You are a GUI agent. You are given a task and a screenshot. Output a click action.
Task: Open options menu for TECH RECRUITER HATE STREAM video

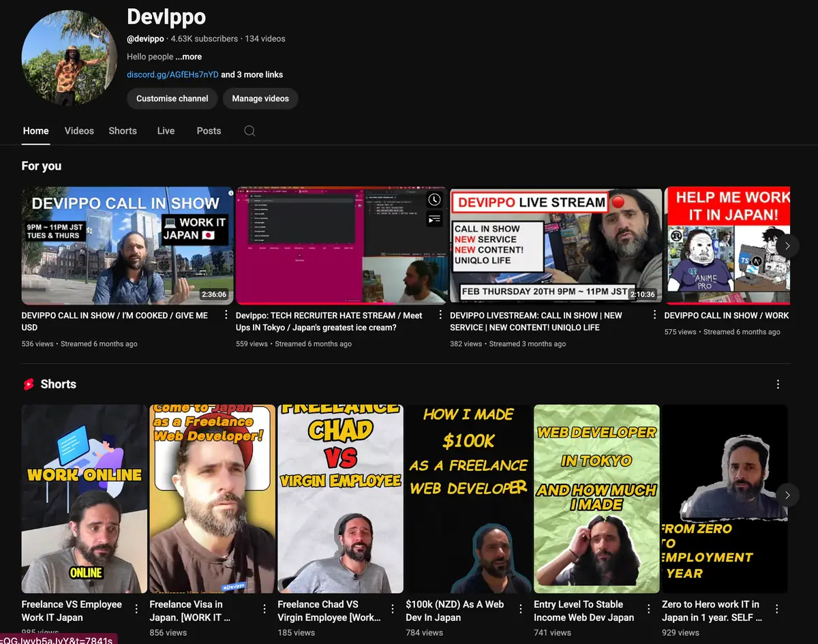(x=440, y=315)
